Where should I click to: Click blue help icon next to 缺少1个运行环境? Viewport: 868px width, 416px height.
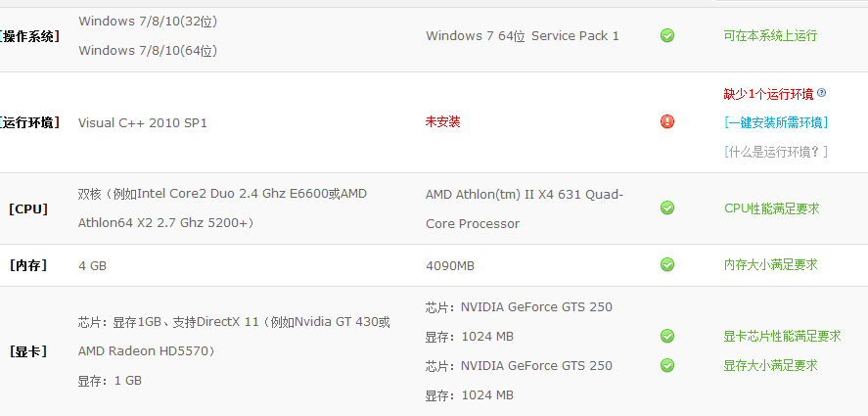coord(821,93)
